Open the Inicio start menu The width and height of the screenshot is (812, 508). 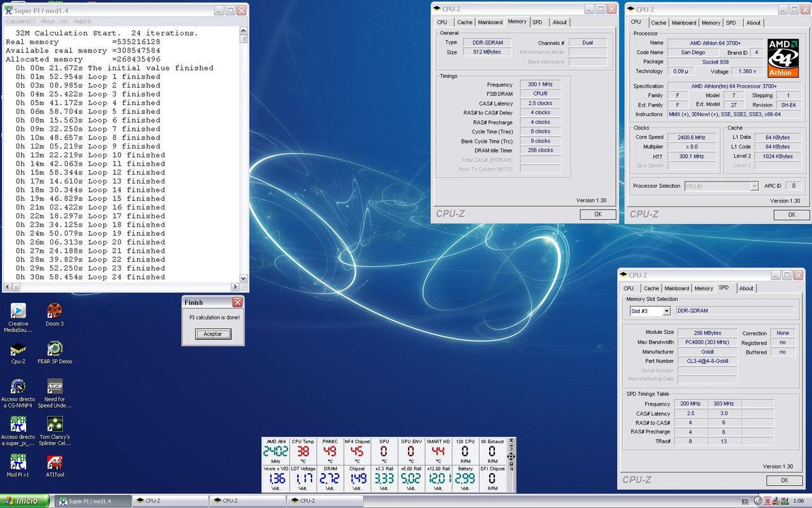click(25, 501)
